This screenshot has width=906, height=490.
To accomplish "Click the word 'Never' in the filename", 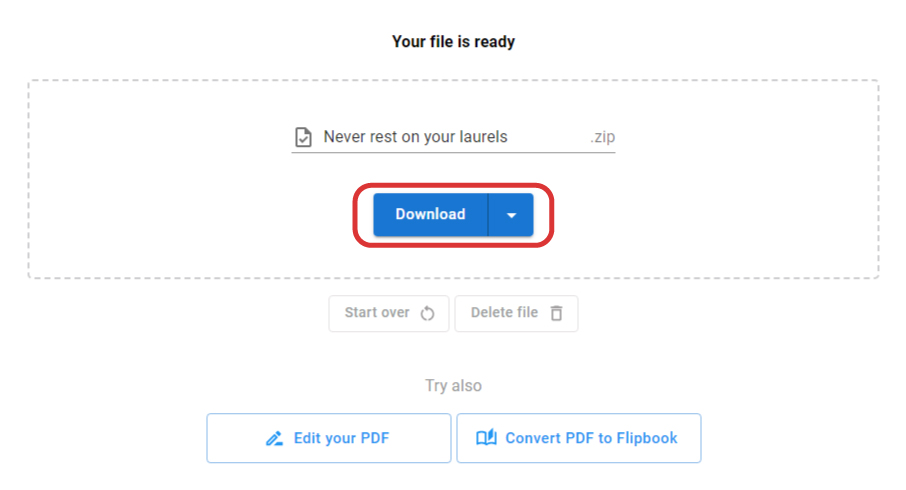I will coord(345,137).
